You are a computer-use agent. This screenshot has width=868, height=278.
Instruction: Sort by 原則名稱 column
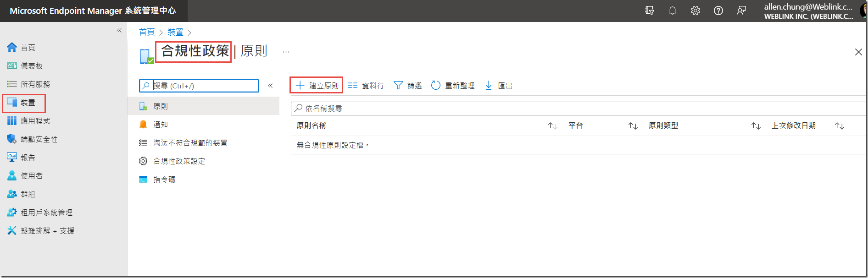coord(552,126)
